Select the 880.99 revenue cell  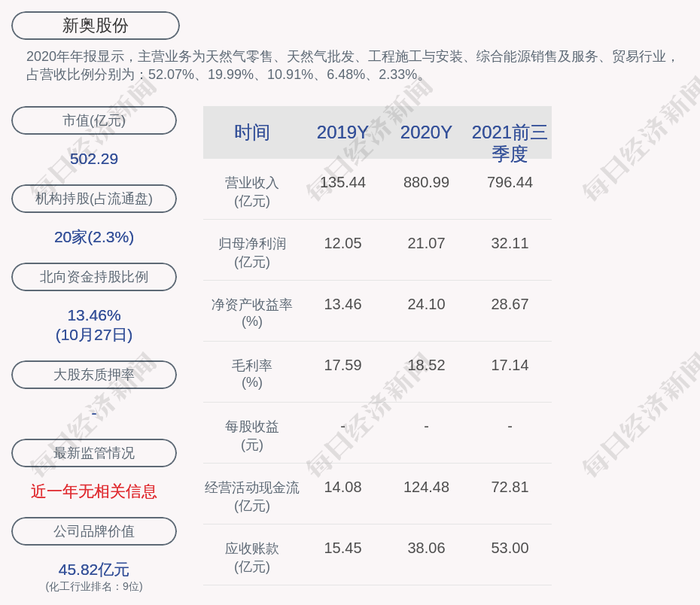426,183
